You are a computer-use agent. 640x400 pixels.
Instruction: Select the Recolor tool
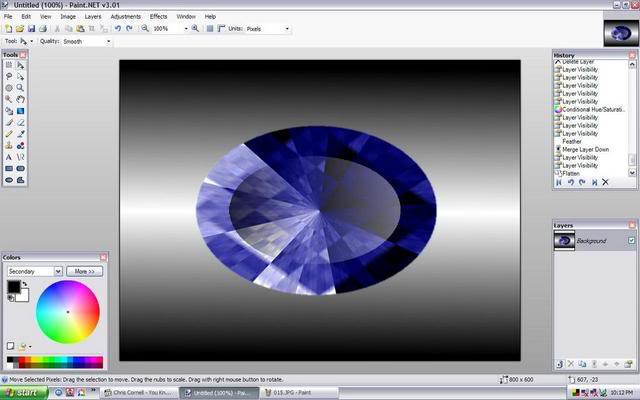(20, 145)
